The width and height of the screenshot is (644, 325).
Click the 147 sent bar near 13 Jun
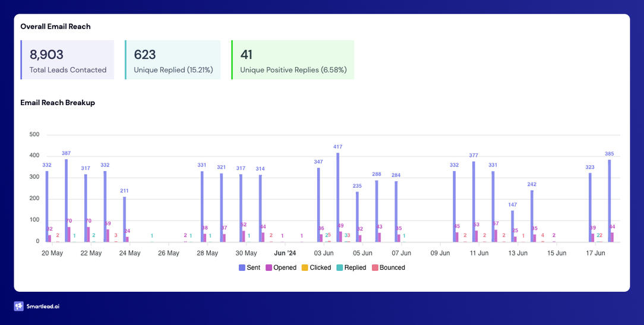coord(513,226)
